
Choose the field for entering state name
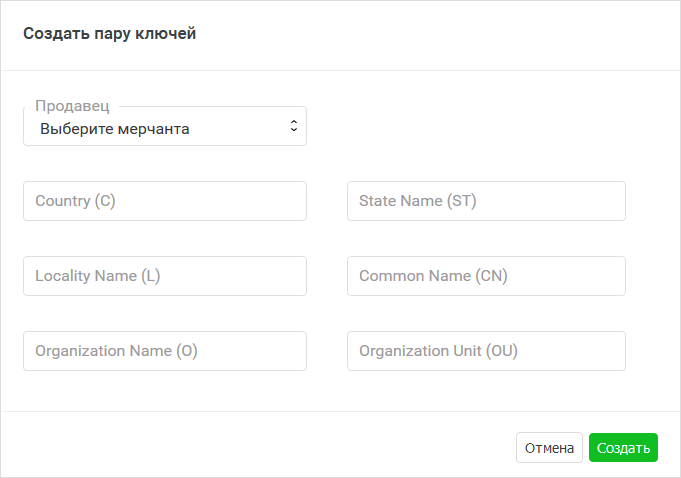pyautogui.click(x=486, y=201)
